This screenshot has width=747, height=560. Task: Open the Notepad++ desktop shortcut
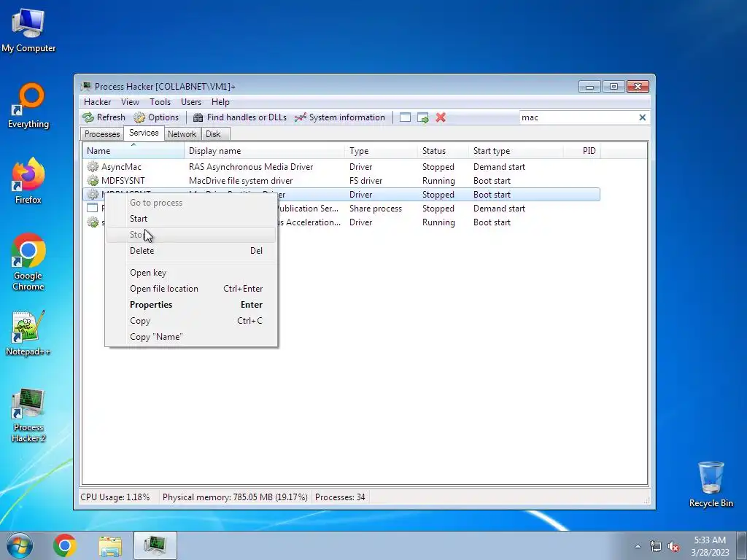[28, 333]
